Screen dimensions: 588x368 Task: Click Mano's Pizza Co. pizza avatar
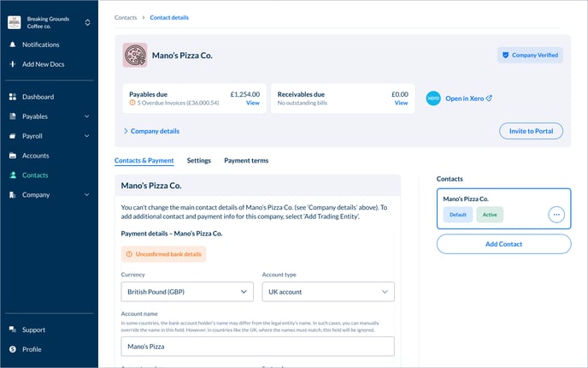click(135, 55)
